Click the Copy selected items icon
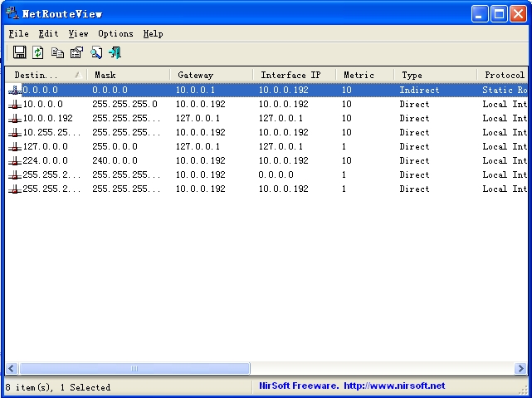532x398 pixels. click(57, 52)
